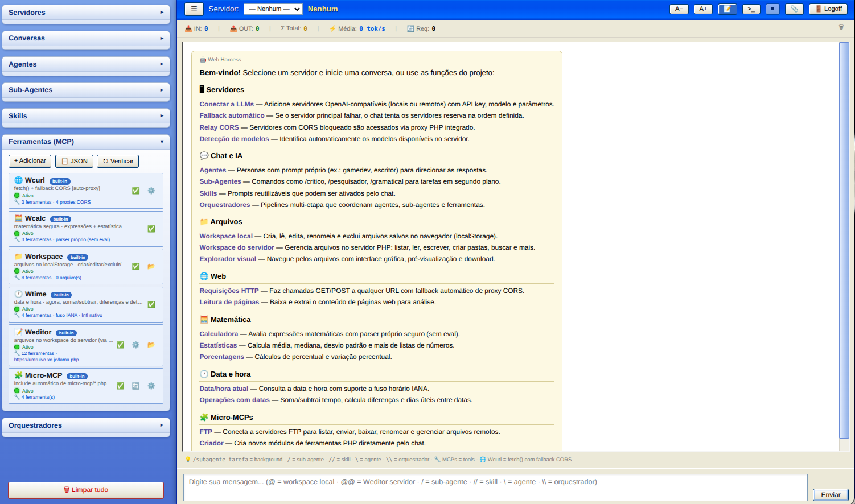Image resolution: width=855 pixels, height=504 pixels.
Task: Expand the Sub-Agentes panel
Action: pos(86,90)
